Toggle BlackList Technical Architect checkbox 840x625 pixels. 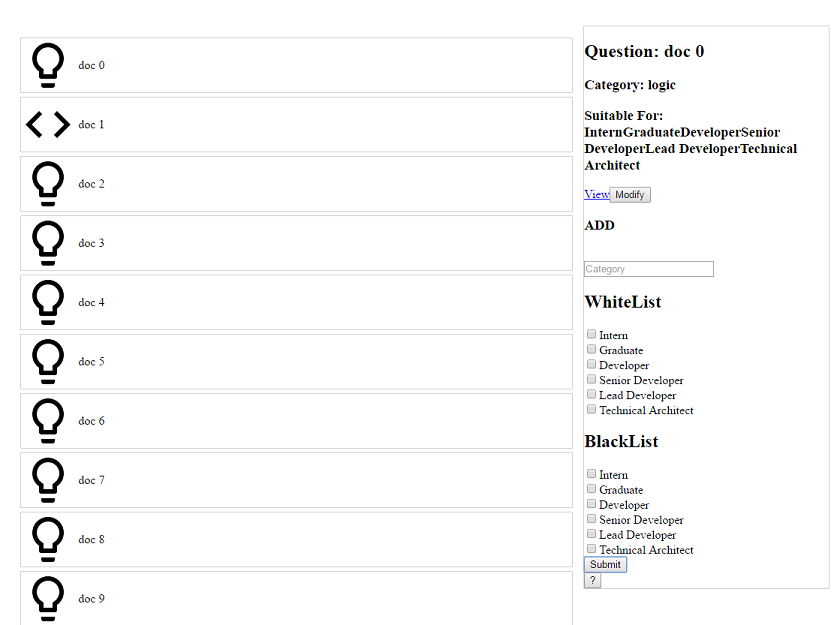(x=591, y=549)
